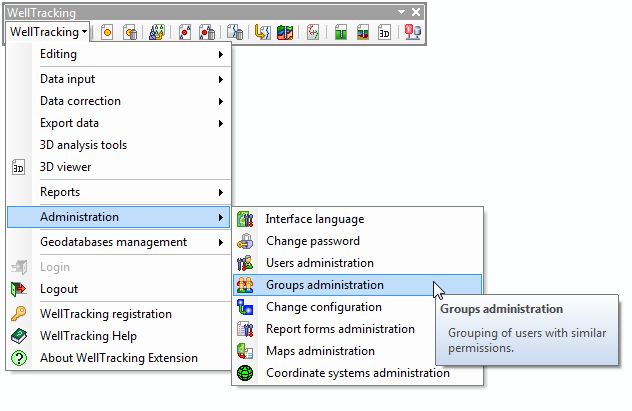Image resolution: width=632 pixels, height=411 pixels.
Task: Click the Change password lock icon
Action: click(x=245, y=241)
